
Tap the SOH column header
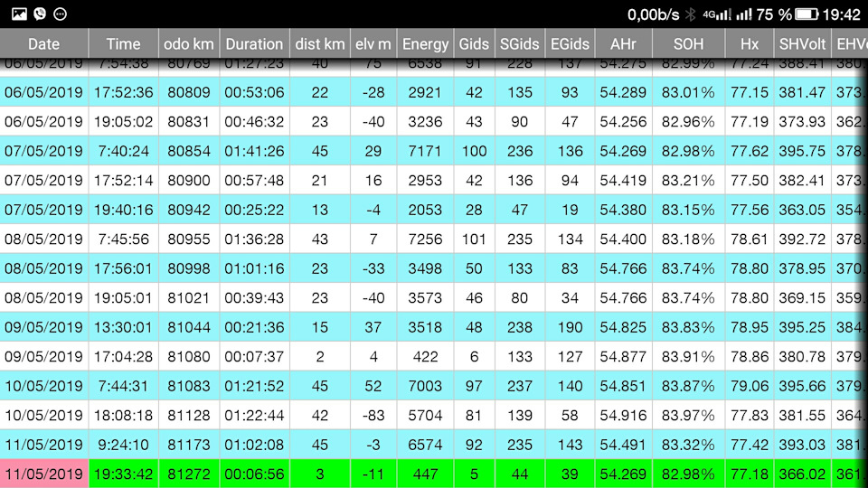click(x=688, y=43)
